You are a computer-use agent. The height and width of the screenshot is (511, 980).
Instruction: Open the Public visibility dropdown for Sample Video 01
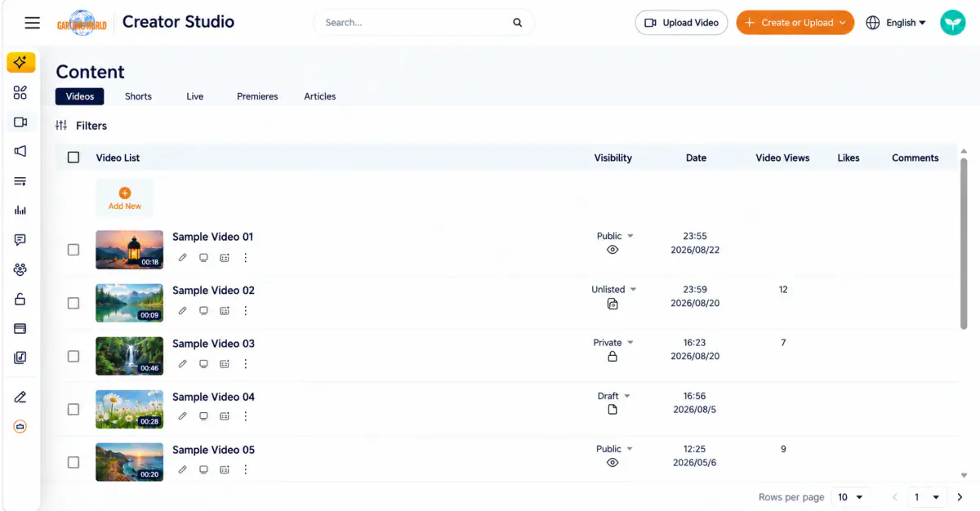(615, 236)
